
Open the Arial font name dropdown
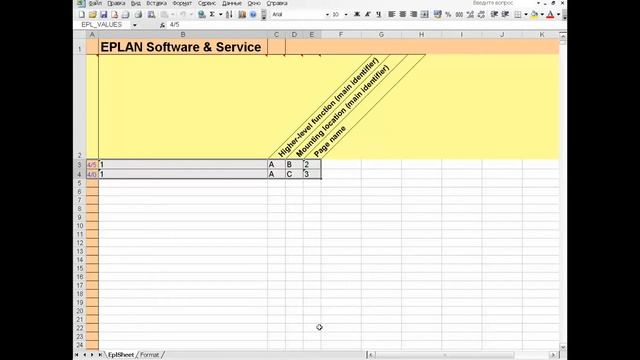pos(327,15)
